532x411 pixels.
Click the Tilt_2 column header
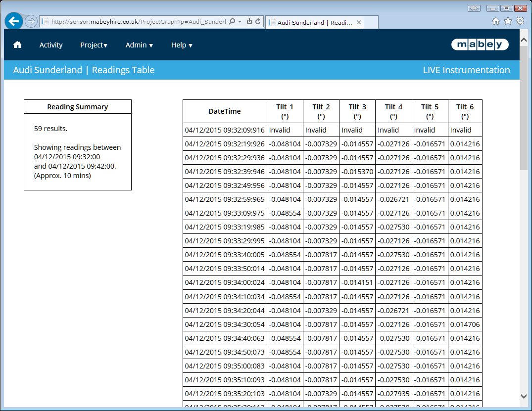(321, 111)
